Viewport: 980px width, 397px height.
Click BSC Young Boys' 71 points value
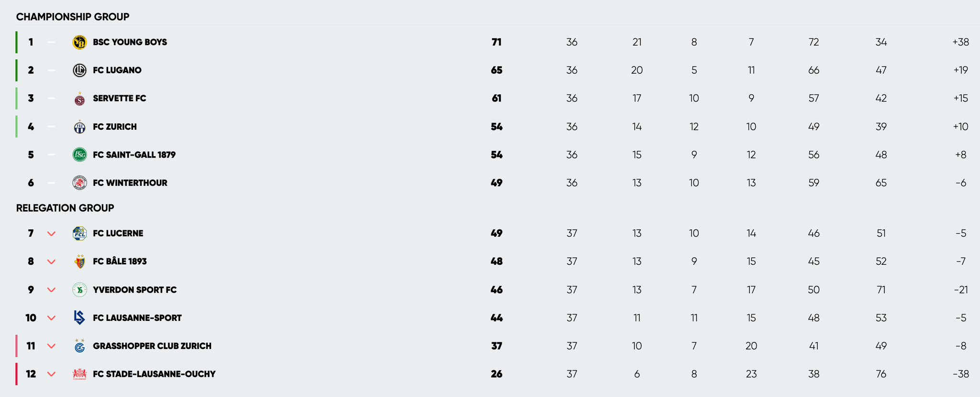click(497, 42)
